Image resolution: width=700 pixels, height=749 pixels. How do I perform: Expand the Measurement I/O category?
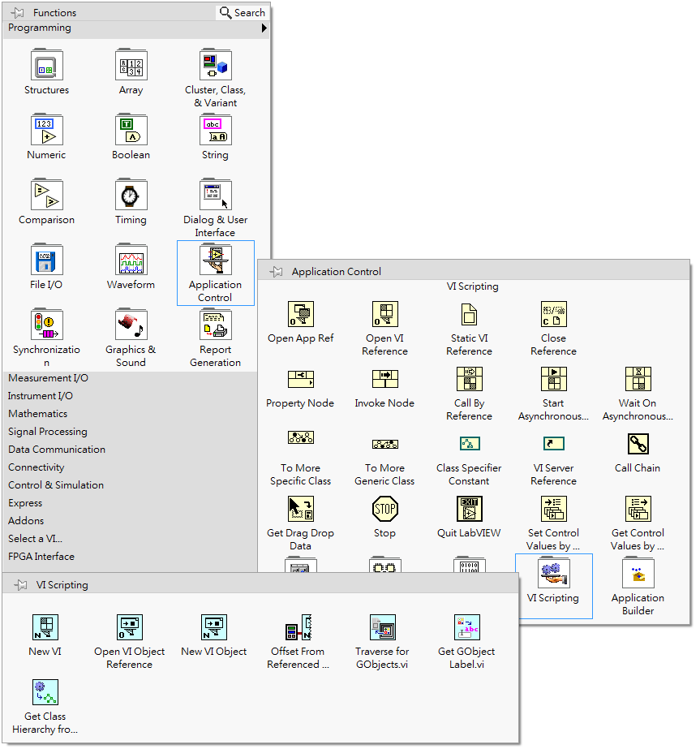(49, 378)
